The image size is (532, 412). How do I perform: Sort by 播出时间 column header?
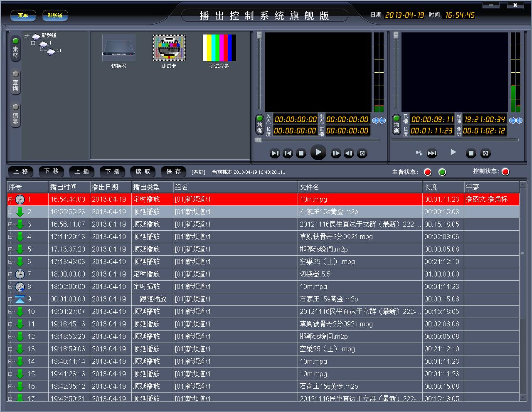(x=69, y=187)
